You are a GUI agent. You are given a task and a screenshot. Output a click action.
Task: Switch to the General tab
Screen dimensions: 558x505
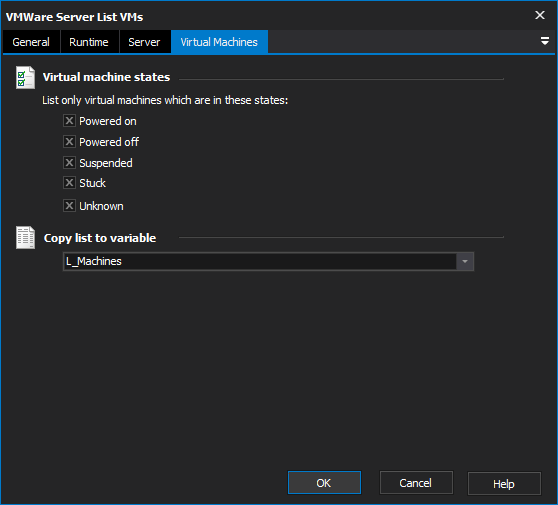coord(31,42)
